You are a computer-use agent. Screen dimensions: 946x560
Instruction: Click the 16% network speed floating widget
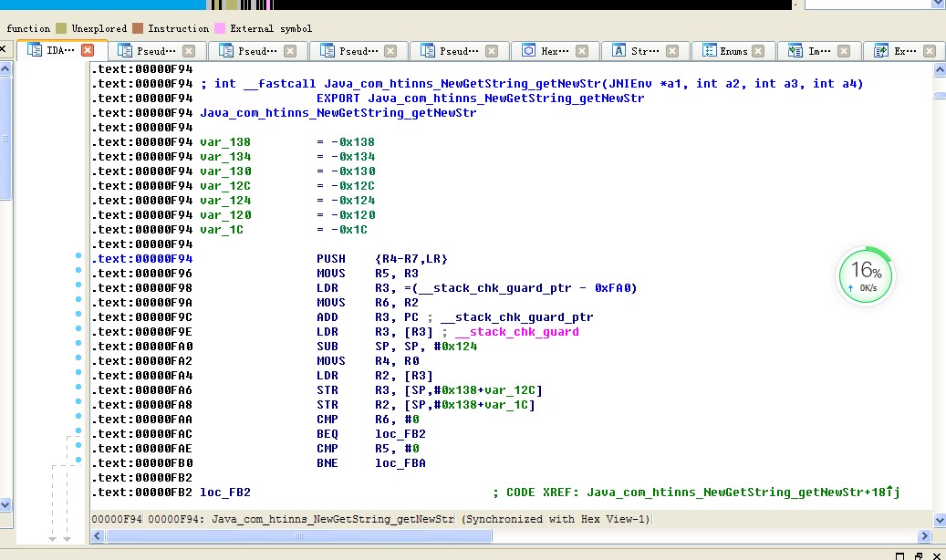pyautogui.click(x=866, y=275)
